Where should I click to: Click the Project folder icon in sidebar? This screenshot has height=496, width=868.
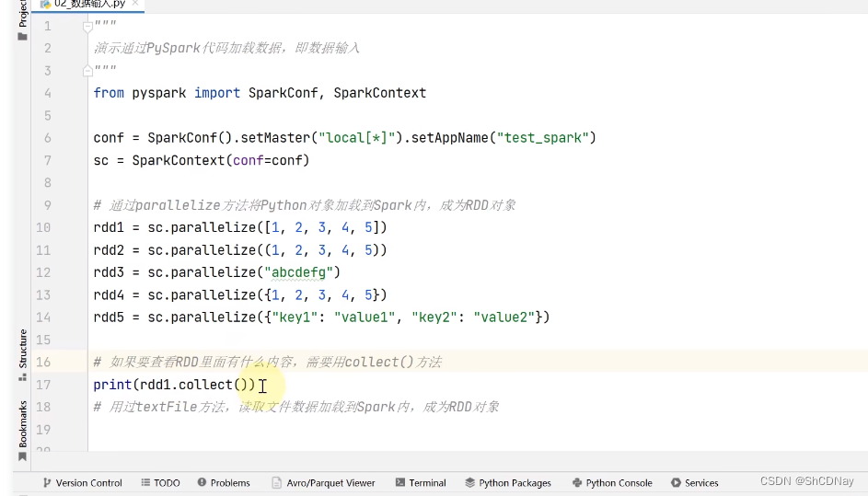(x=23, y=37)
